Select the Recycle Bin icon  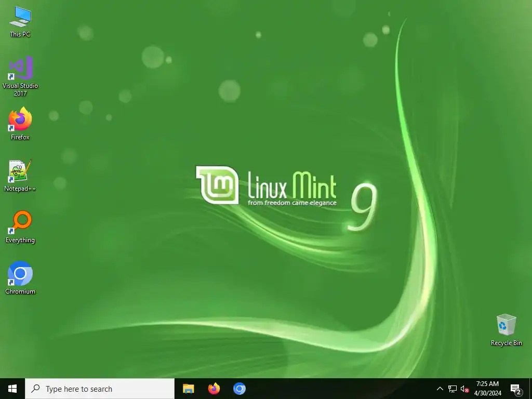(506, 330)
